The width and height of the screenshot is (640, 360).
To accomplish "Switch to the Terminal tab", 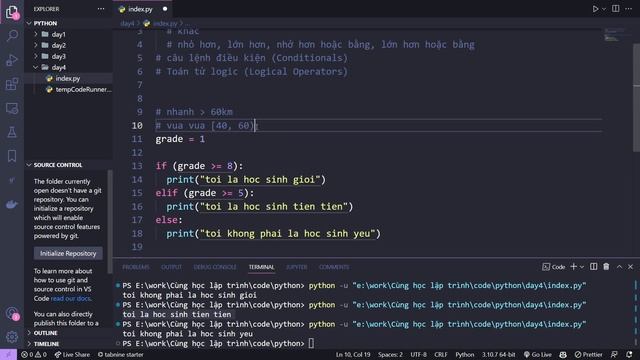I will 261,267.
